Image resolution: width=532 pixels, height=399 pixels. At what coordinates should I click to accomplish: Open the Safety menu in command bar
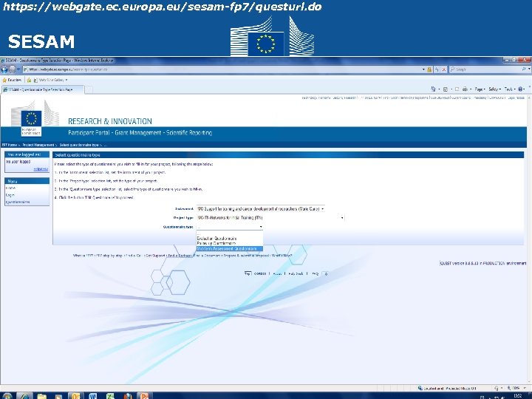pos(494,89)
